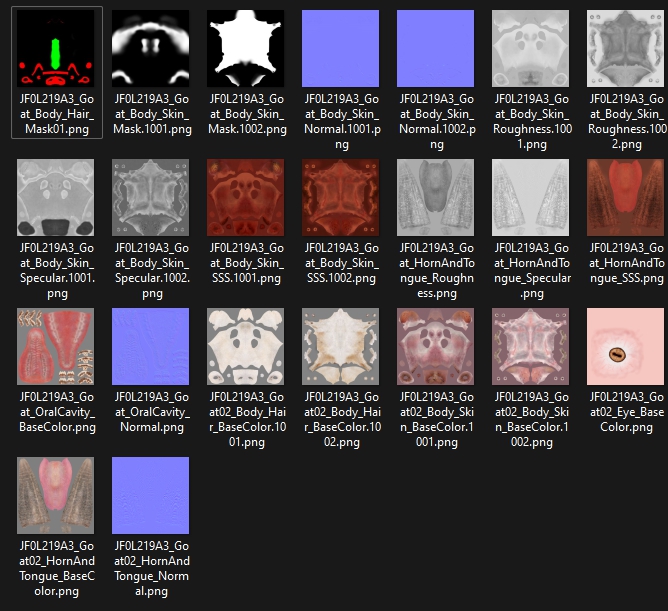668x611 pixels.
Task: Select Goat_Body_Skin_SSS.1002.png file
Action: [341, 198]
